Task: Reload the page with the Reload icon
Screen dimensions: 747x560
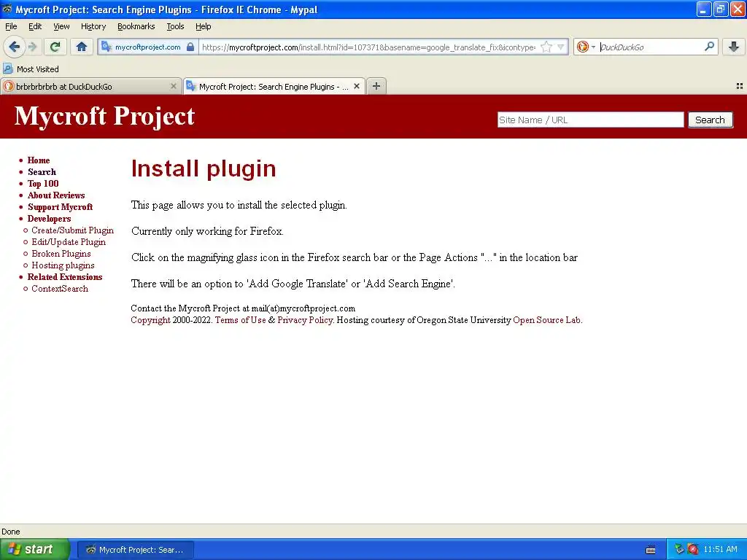Action: [x=55, y=47]
